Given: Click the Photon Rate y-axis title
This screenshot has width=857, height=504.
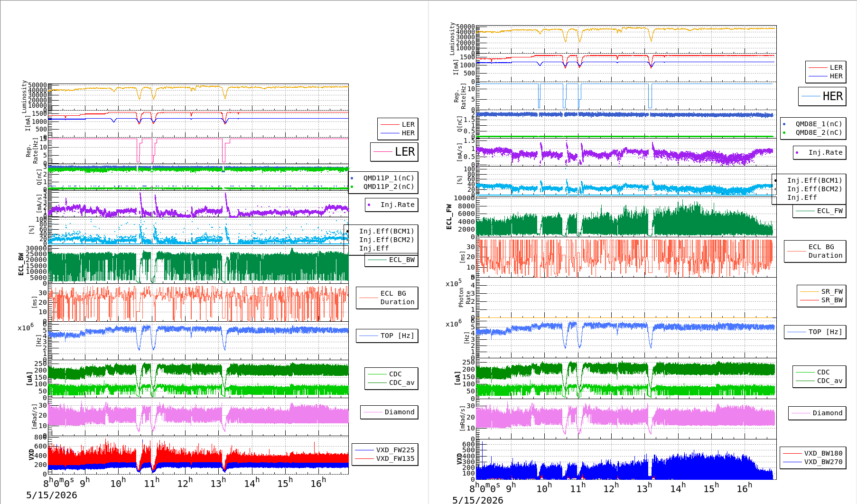Looking at the screenshot, I should 465,298.
